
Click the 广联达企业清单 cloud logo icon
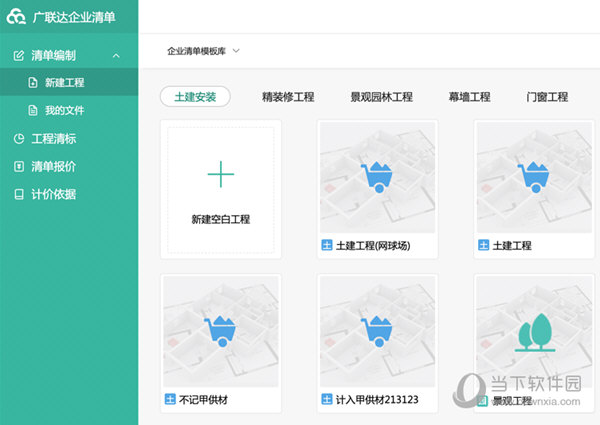coord(16,17)
